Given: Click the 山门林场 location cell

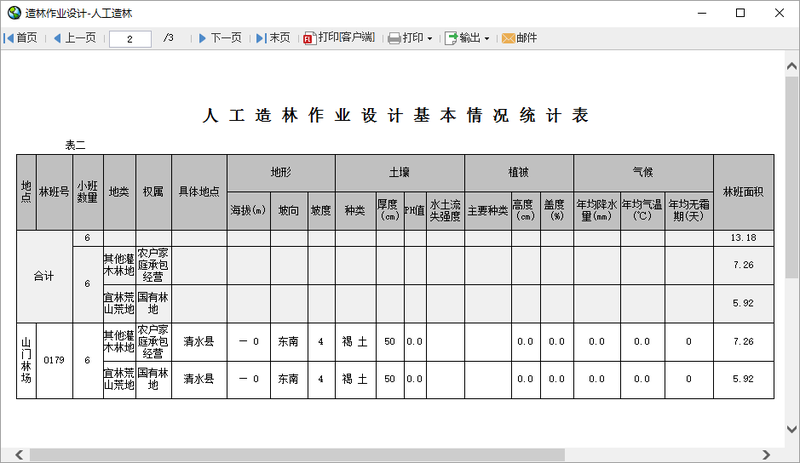Looking at the screenshot, I should [x=26, y=360].
